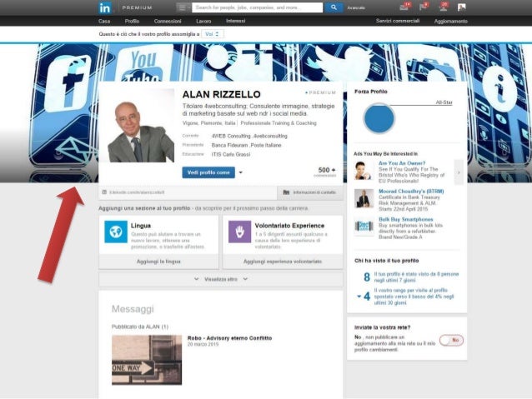Screen dimensions: 532x399
Task: Click the LinkedIn logo icon
Action: coord(105,7)
